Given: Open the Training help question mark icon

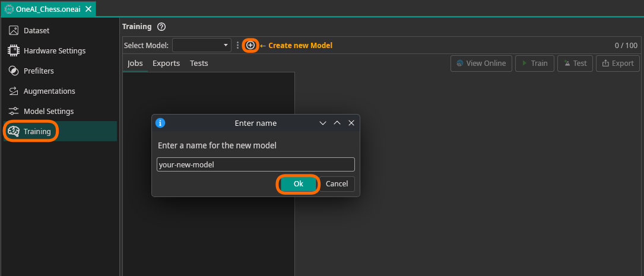Looking at the screenshot, I should [161, 27].
